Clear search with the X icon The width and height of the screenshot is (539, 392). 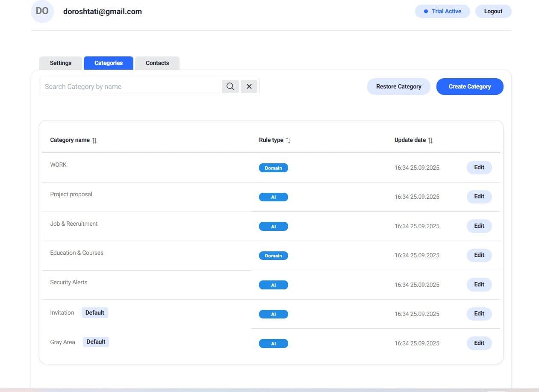coord(249,86)
